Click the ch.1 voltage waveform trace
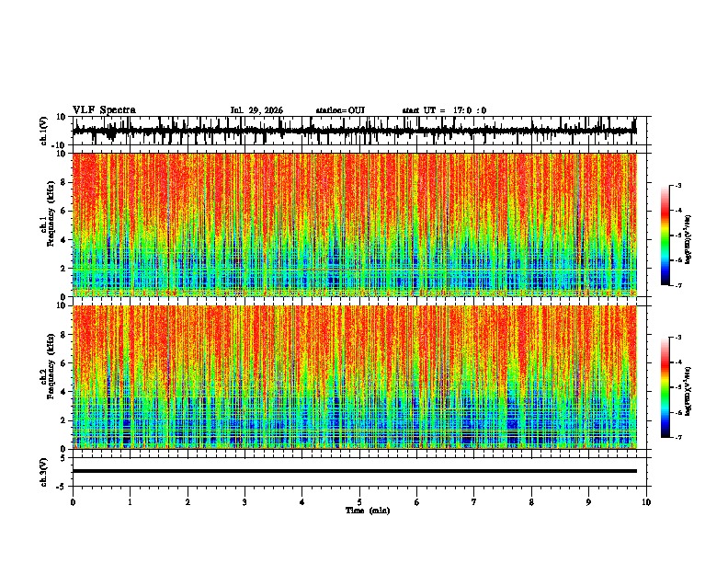 [354, 131]
